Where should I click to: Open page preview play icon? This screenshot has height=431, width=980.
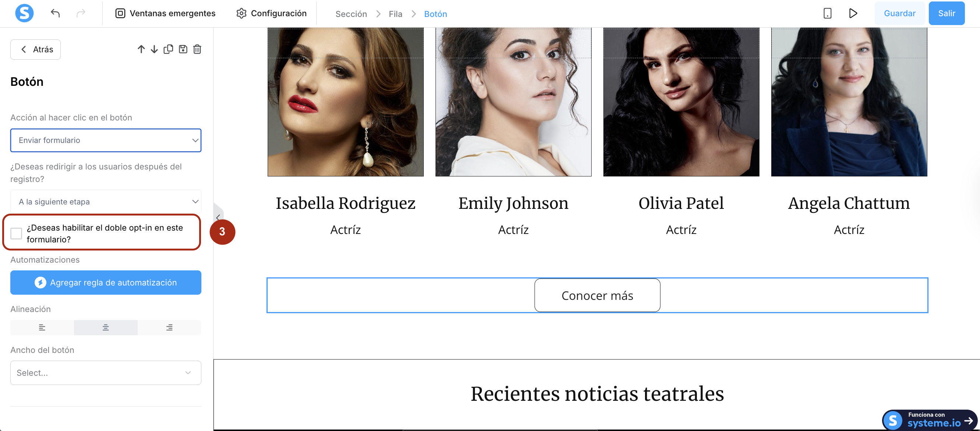[x=853, y=13]
